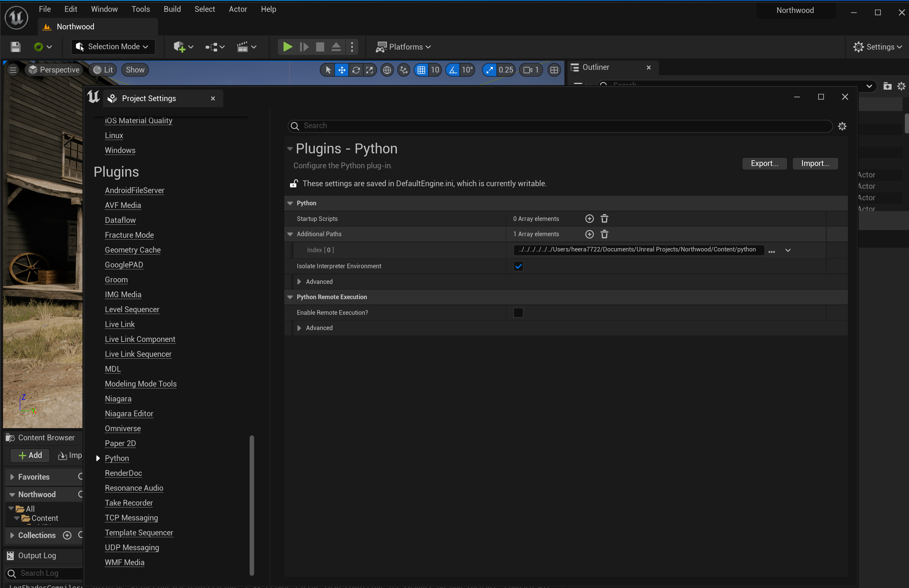Choose the select objects cursor tool in the viewport
Viewport: 909px width, 588px height.
(328, 70)
